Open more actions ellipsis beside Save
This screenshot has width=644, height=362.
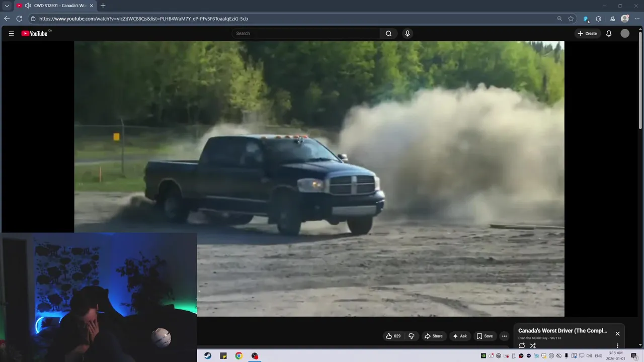tap(504, 336)
